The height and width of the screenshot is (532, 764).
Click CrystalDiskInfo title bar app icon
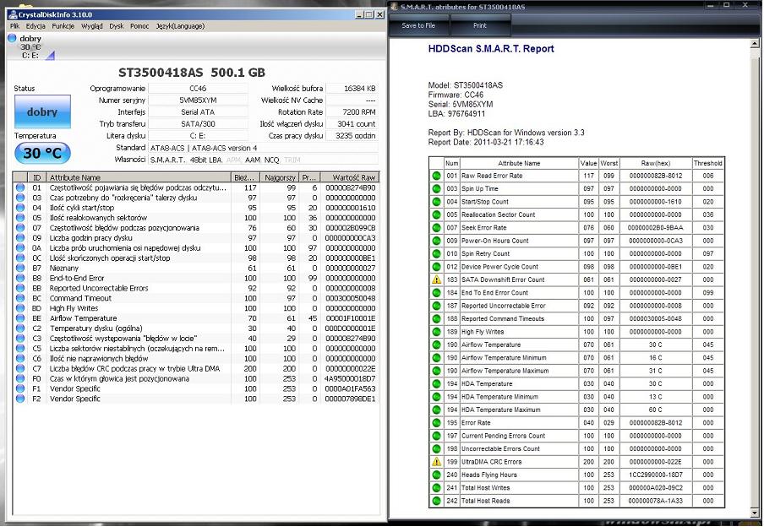13,14
